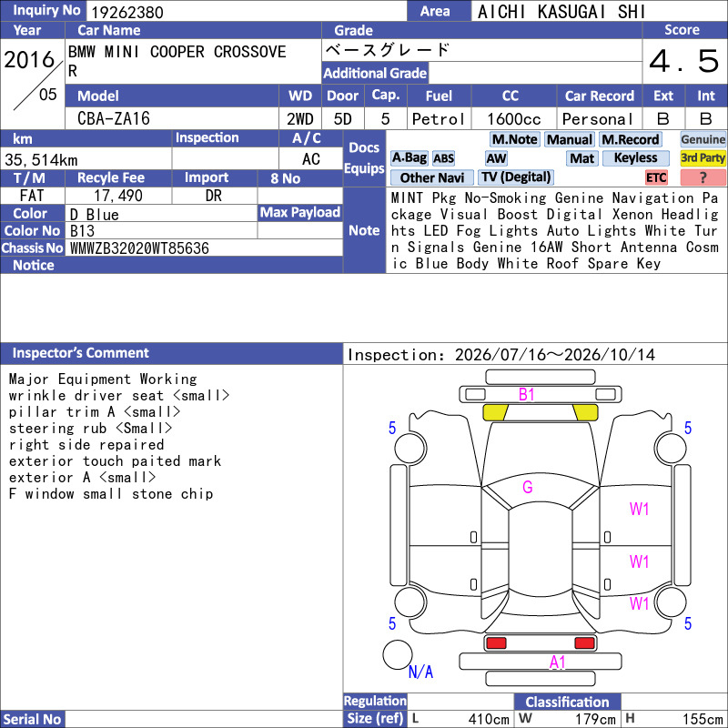Select the TV (Degital) badge
Screen dimensions: 728x728
[x=516, y=177]
